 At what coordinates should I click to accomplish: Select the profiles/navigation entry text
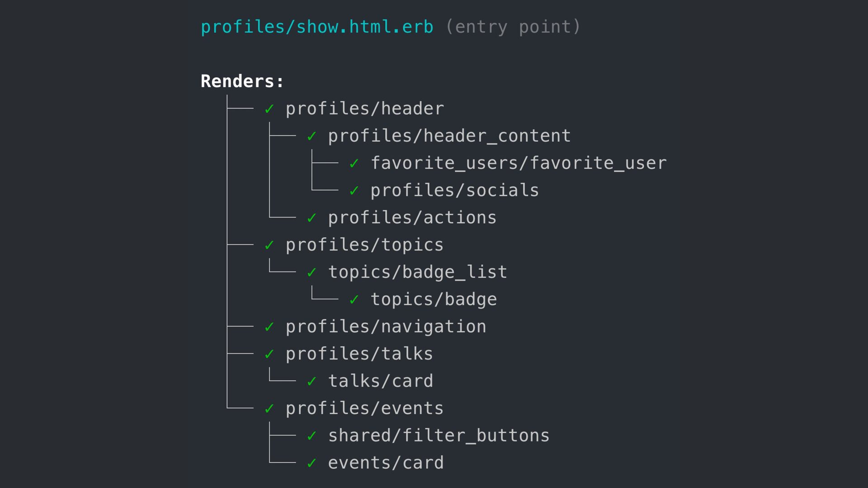click(x=386, y=327)
